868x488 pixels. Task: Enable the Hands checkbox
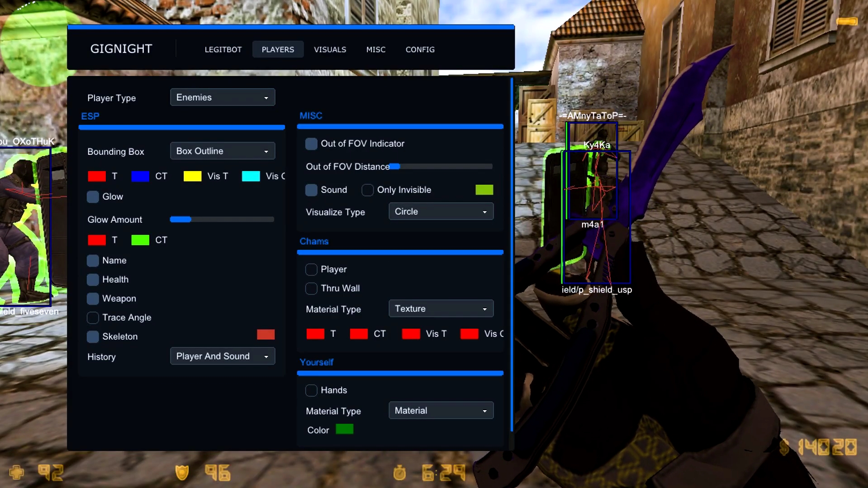point(311,390)
